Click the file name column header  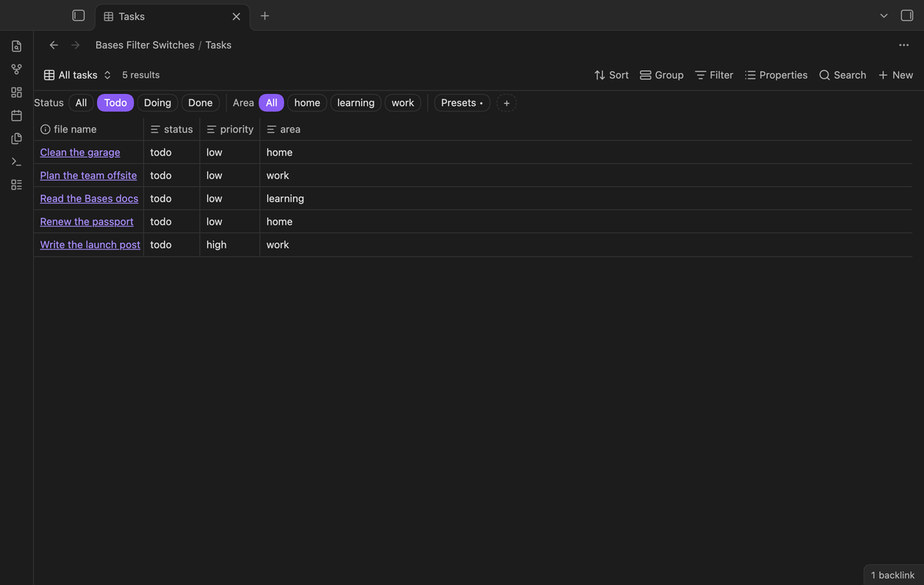point(89,129)
